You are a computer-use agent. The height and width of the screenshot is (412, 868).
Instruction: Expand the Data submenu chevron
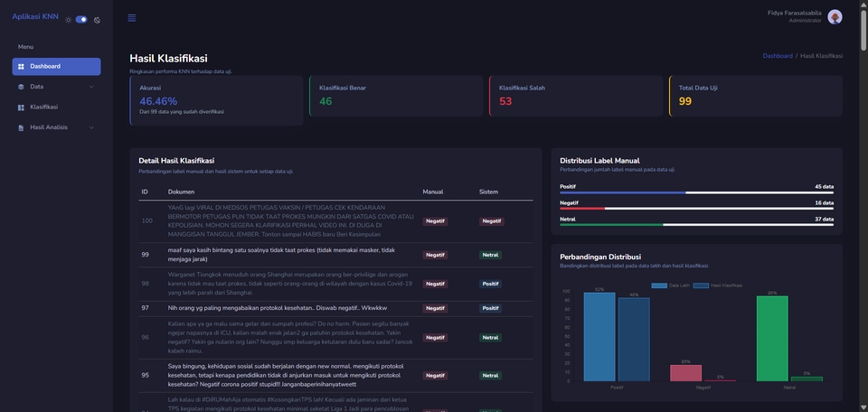(x=91, y=87)
